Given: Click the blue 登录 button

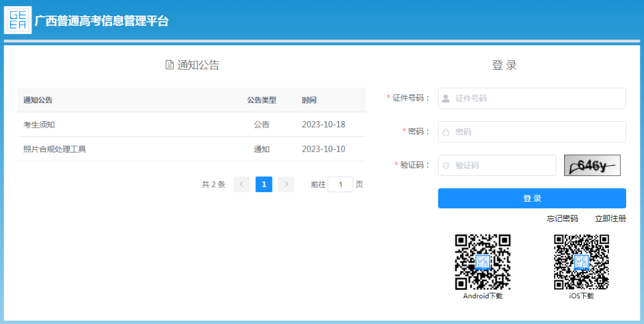Looking at the screenshot, I should (x=532, y=198).
